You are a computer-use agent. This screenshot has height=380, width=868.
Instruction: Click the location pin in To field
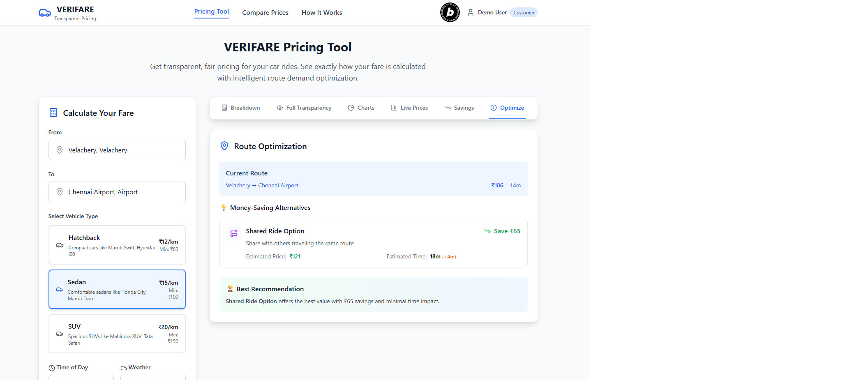pos(60,192)
